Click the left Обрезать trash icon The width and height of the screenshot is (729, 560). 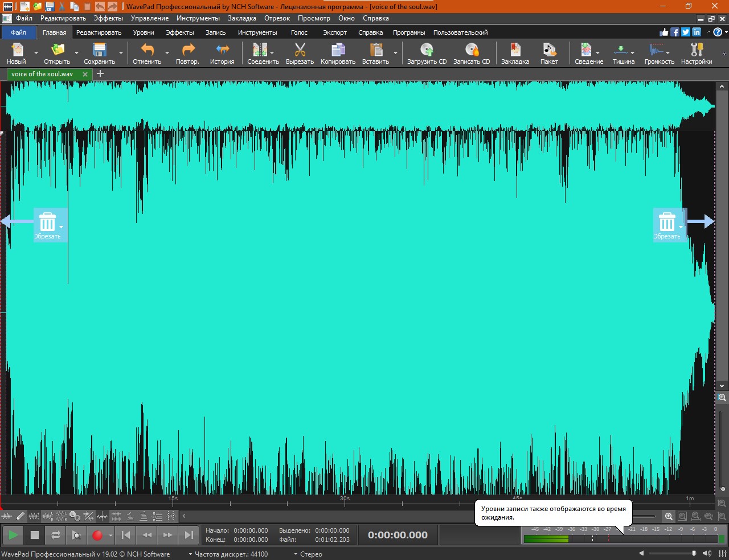click(x=47, y=222)
